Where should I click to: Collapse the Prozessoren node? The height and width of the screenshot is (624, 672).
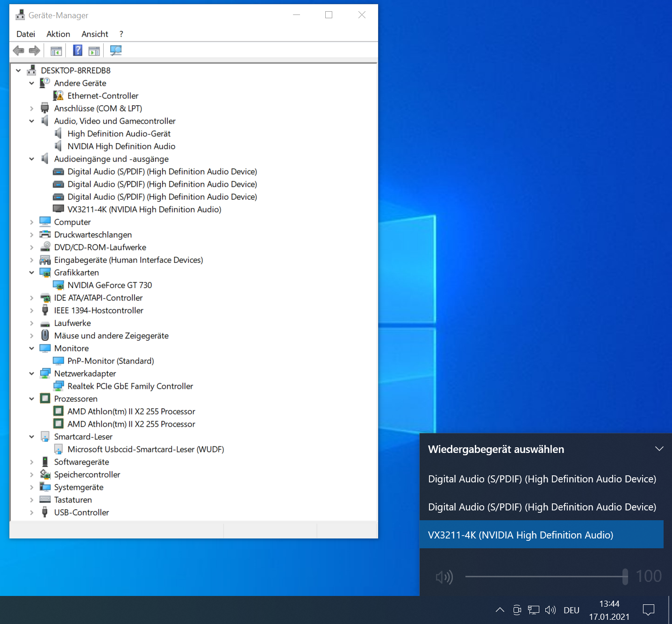point(32,399)
